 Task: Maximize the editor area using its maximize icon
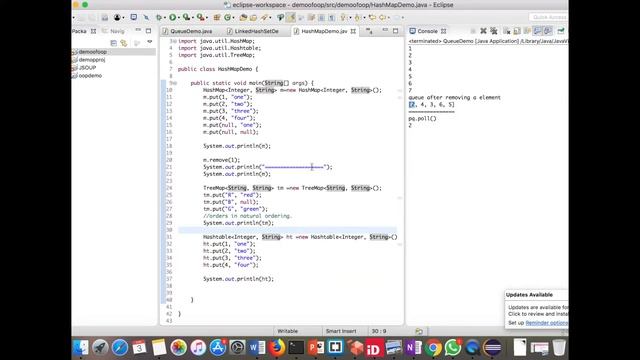coord(396,31)
